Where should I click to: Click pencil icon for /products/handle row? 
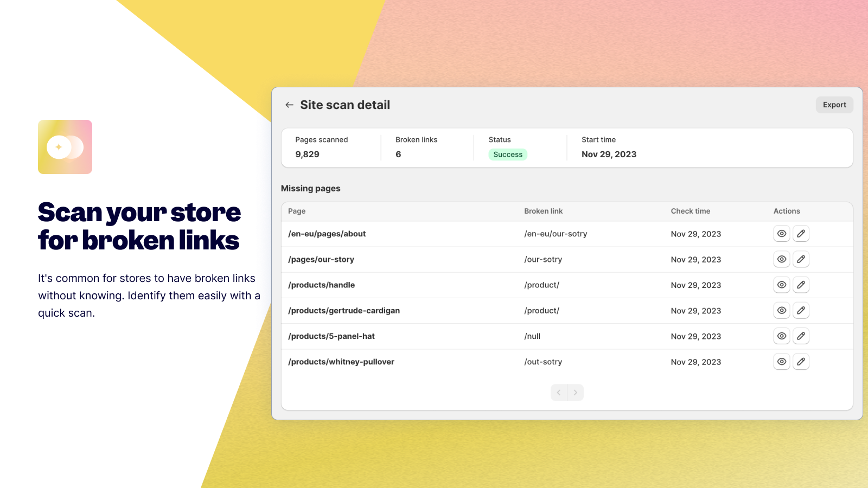801,285
